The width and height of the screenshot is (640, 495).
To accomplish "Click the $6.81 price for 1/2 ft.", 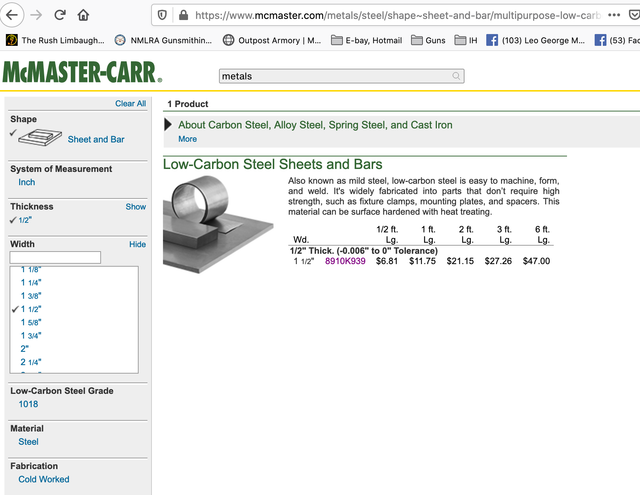I will (387, 261).
